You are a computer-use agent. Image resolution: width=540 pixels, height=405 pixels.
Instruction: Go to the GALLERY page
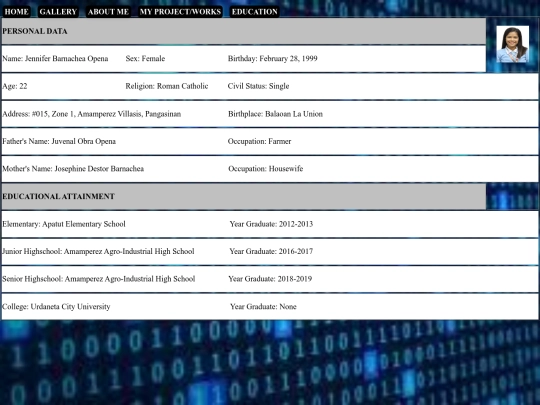click(58, 12)
